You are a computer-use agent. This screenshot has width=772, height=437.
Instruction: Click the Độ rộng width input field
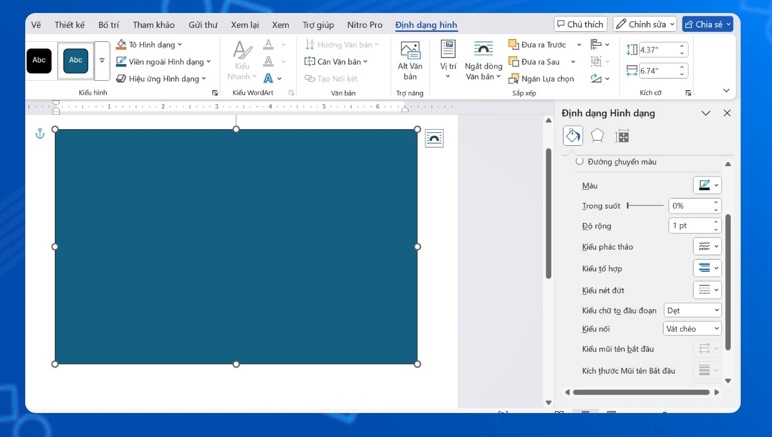[689, 226]
